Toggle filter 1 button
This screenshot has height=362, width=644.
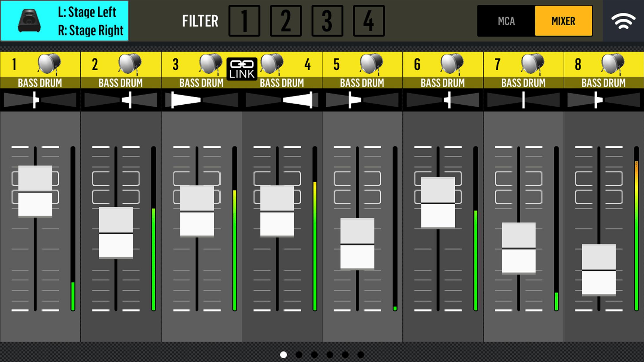pyautogui.click(x=244, y=21)
